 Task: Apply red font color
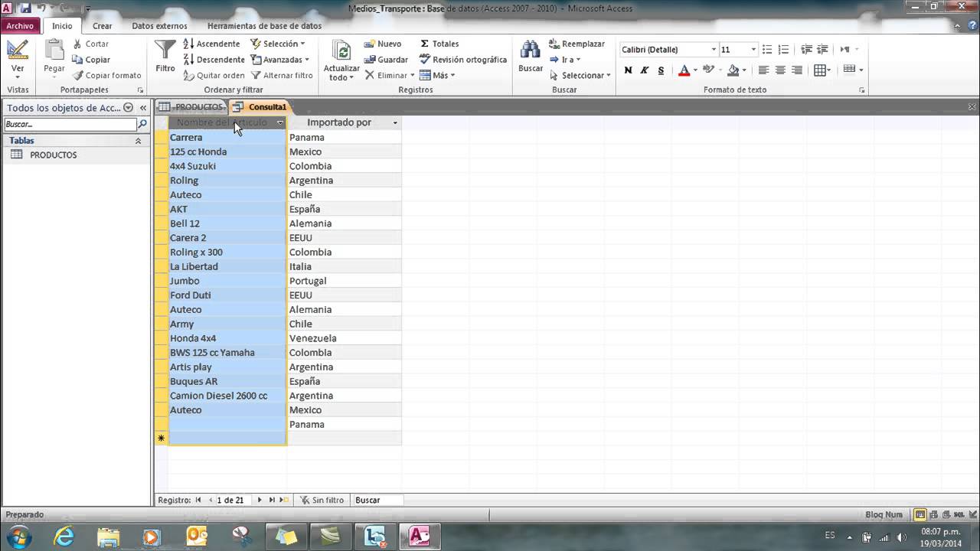coord(684,70)
